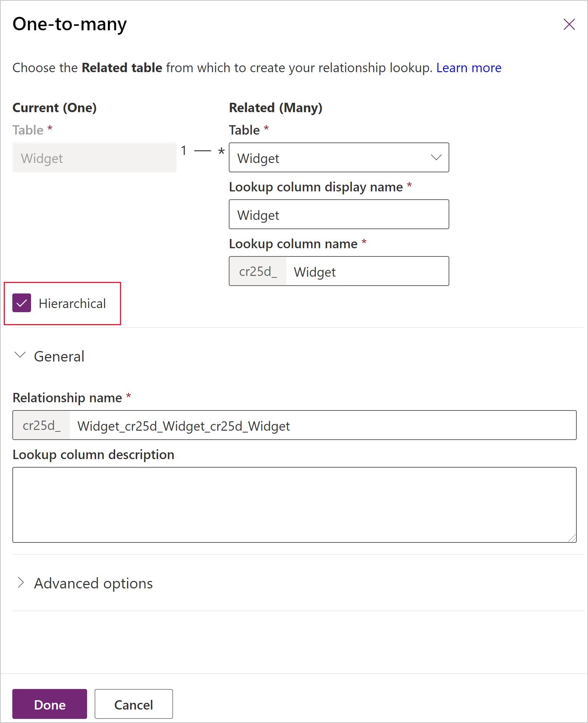Focus the Lookup column name field
Viewport: 588px width, 723px height.
367,271
